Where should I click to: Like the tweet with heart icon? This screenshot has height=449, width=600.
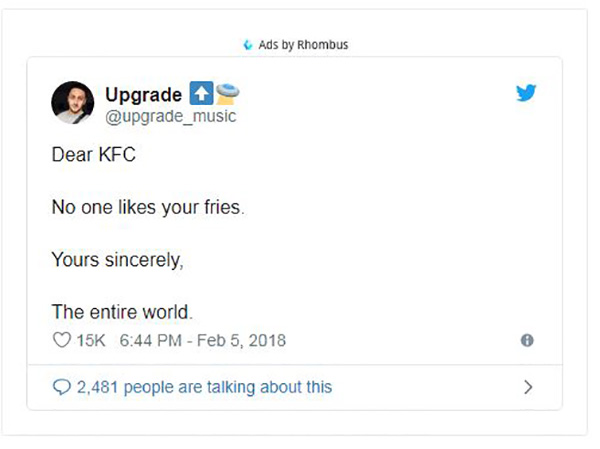pyautogui.click(x=62, y=340)
